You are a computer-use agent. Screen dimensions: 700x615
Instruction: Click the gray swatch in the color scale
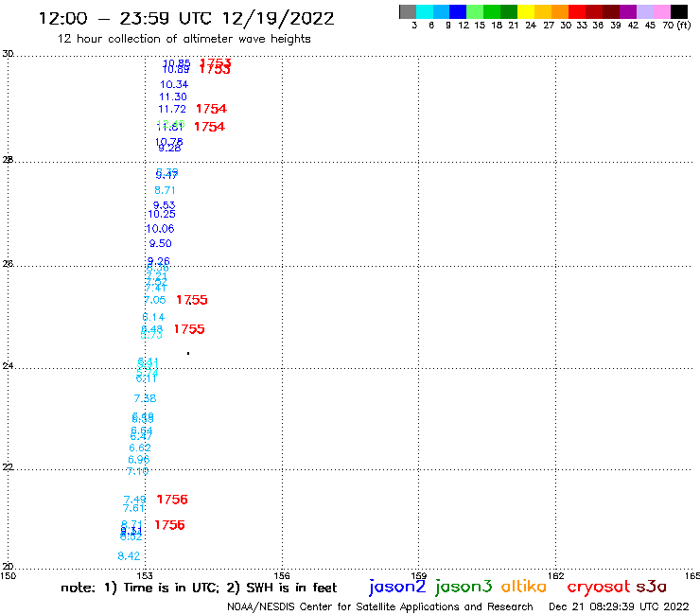coord(408,11)
